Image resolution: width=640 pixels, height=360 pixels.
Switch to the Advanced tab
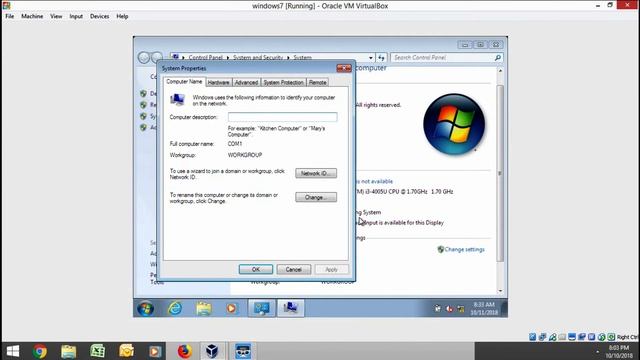tap(246, 82)
